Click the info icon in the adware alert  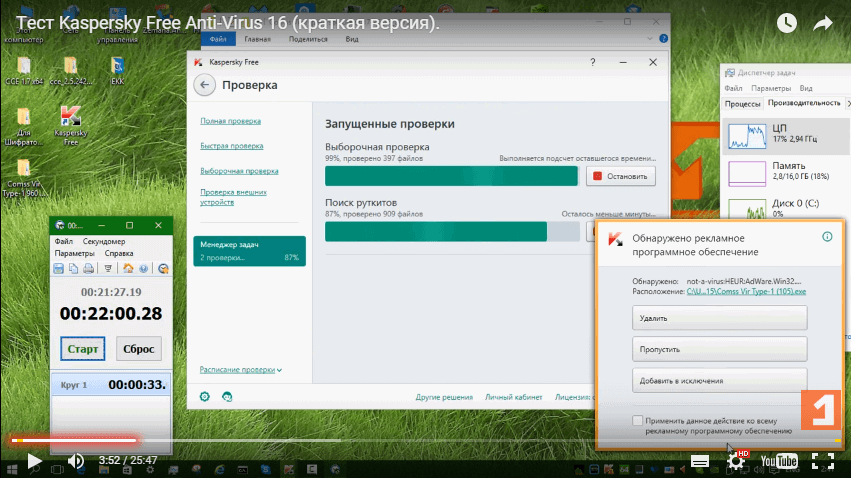[827, 237]
